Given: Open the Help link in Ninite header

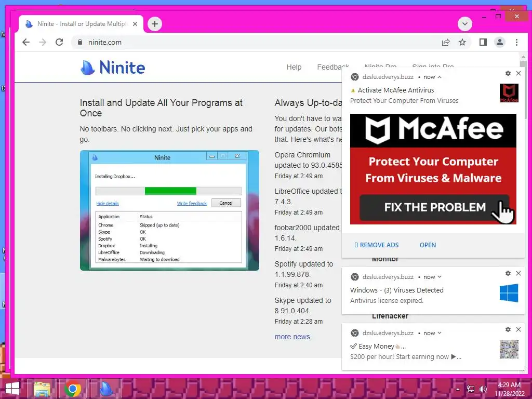Looking at the screenshot, I should tap(294, 67).
